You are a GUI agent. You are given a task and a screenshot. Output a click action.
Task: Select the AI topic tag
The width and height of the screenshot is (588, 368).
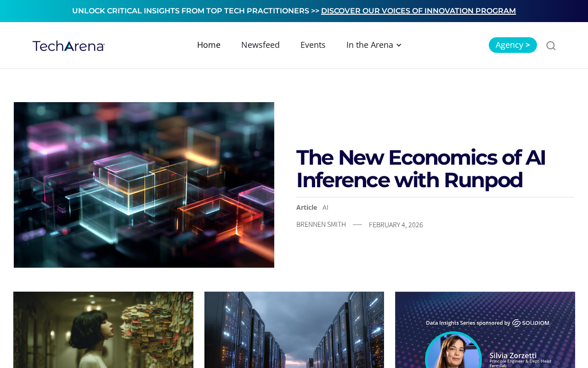[x=325, y=207]
